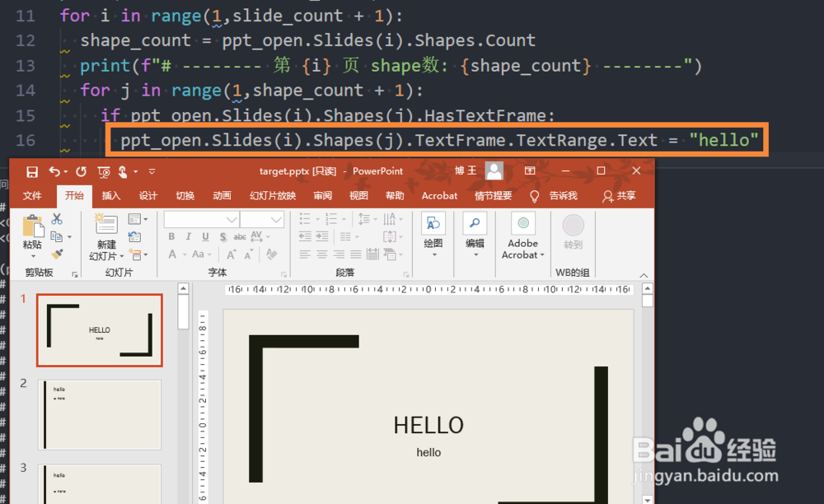Toggle Italic formatting
The width and height of the screenshot is (824, 504).
point(188,237)
